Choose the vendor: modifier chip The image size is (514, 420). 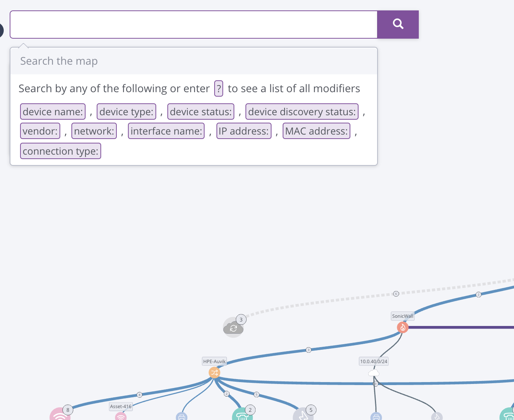point(40,131)
